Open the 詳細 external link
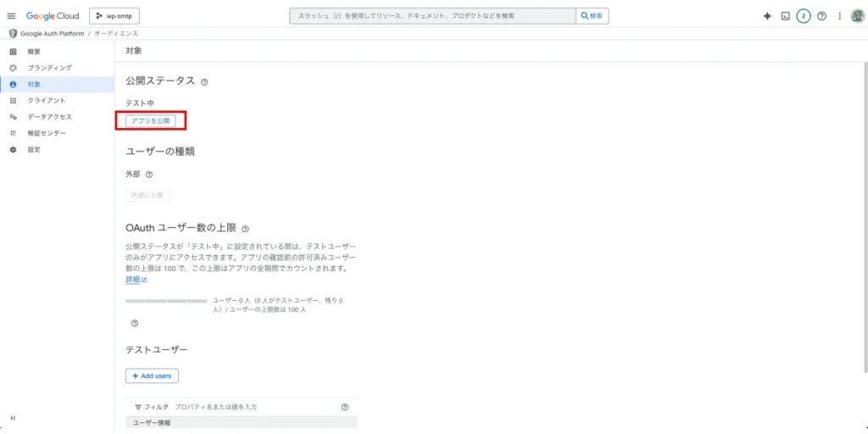This screenshot has width=868, height=434. [x=136, y=280]
